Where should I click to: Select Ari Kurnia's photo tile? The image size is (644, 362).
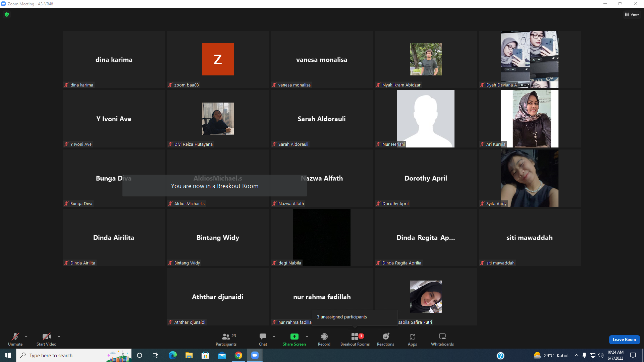pos(530,119)
